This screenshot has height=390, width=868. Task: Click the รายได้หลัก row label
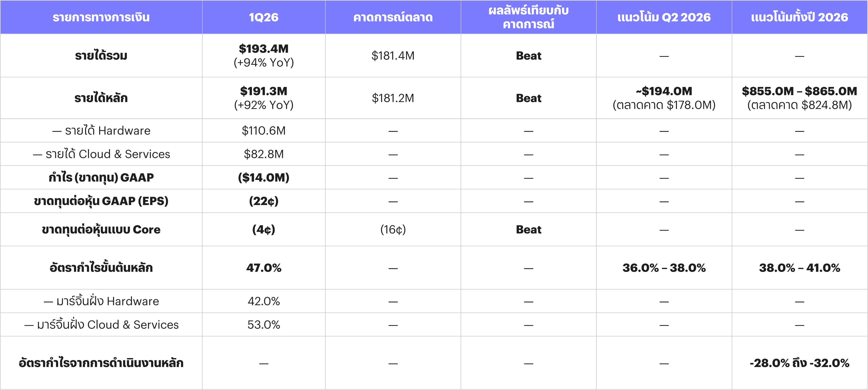click(x=101, y=98)
